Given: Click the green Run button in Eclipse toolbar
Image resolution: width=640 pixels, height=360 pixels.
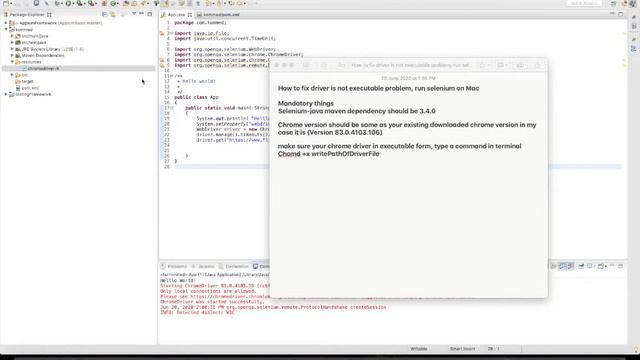Looking at the screenshot, I should click(69, 3).
